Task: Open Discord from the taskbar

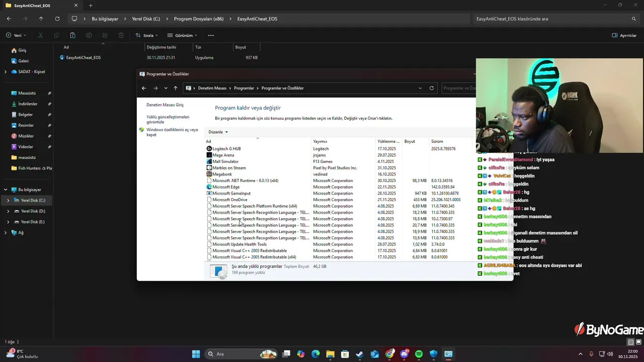Action: pos(404,354)
